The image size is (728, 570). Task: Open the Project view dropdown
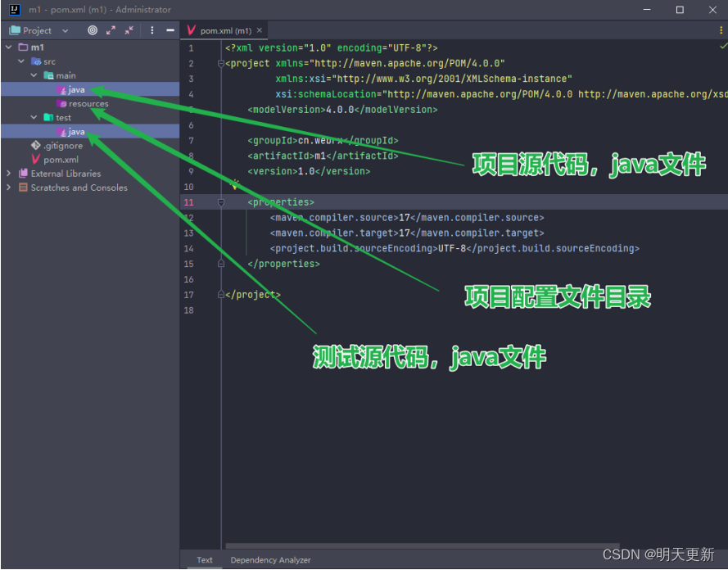65,30
